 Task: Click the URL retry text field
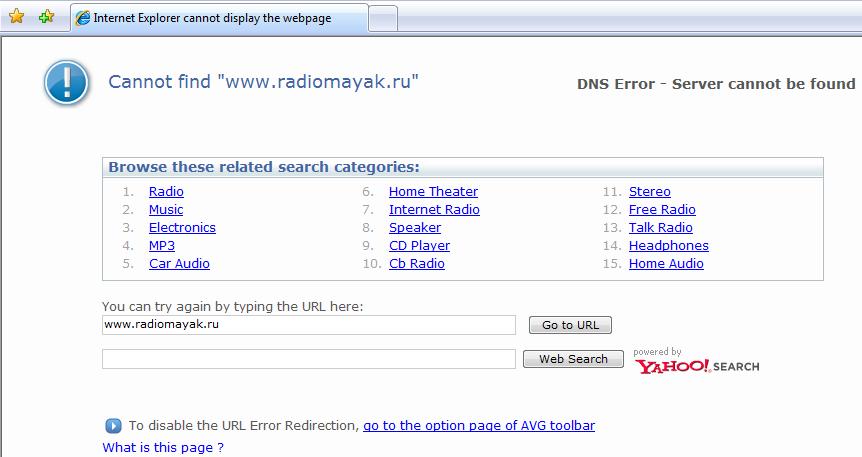tap(308, 325)
